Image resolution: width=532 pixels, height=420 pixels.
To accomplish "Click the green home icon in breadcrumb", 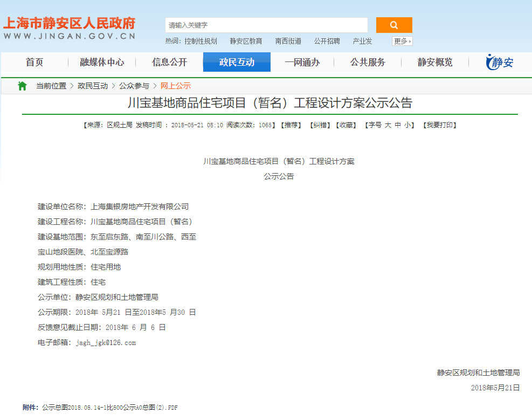I will point(22,86).
